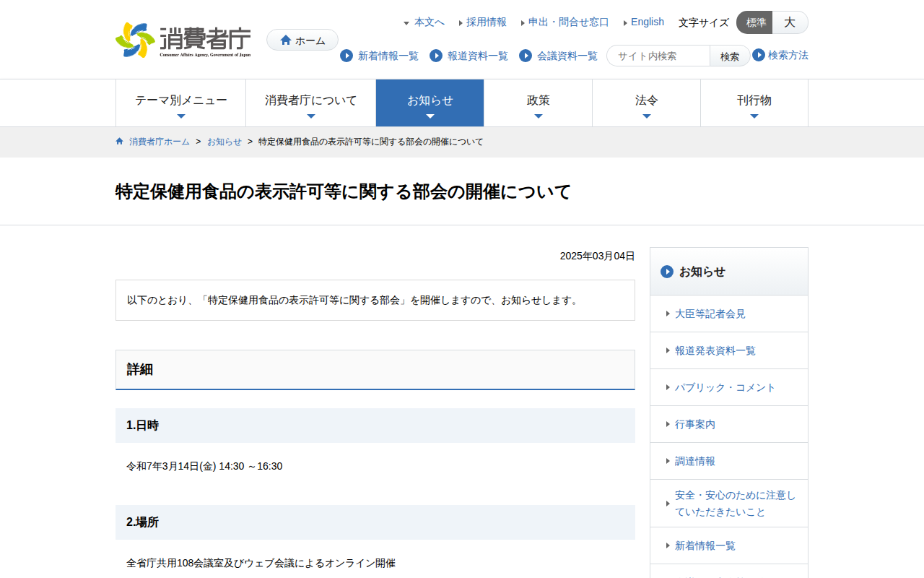This screenshot has height=578, width=924.
Task: Expand the 消費者庁について menu
Action: click(x=311, y=103)
